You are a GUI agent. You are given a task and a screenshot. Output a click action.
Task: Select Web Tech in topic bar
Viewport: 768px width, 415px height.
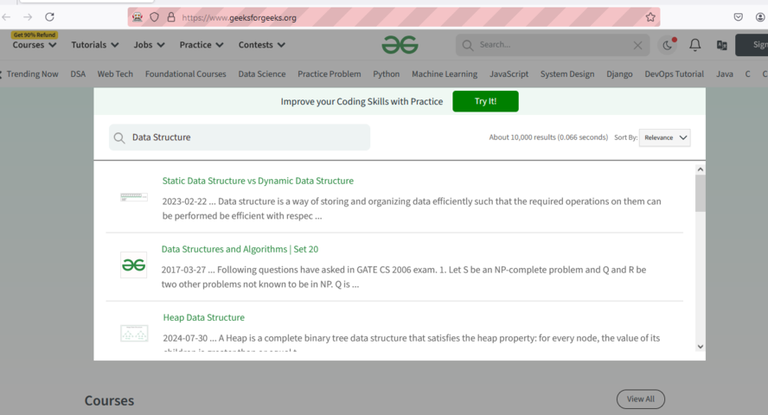115,74
